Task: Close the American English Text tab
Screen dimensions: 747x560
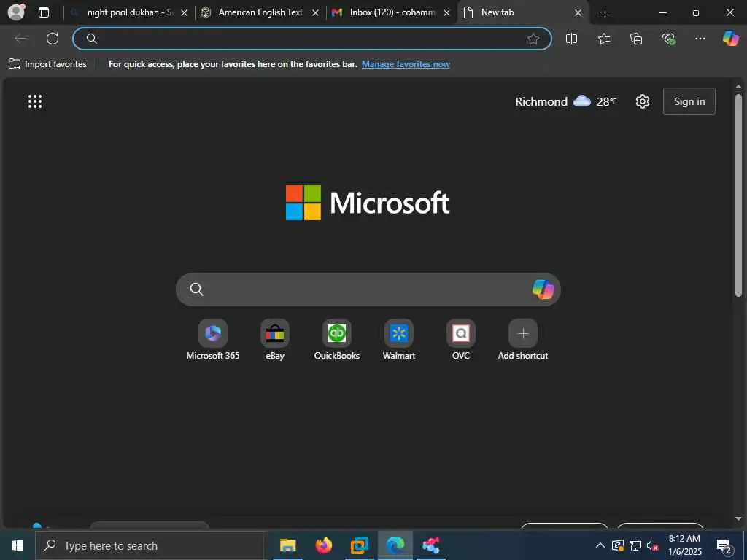Action: [x=315, y=13]
